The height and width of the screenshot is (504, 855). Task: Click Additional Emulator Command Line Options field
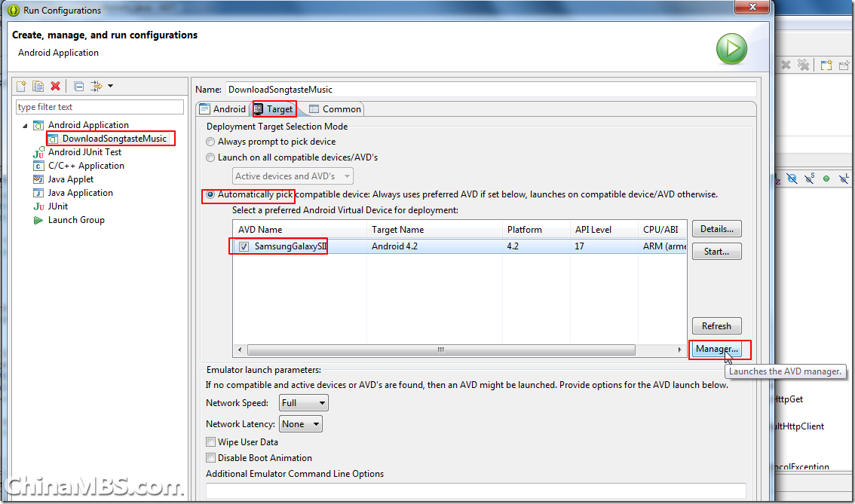[x=476, y=491]
